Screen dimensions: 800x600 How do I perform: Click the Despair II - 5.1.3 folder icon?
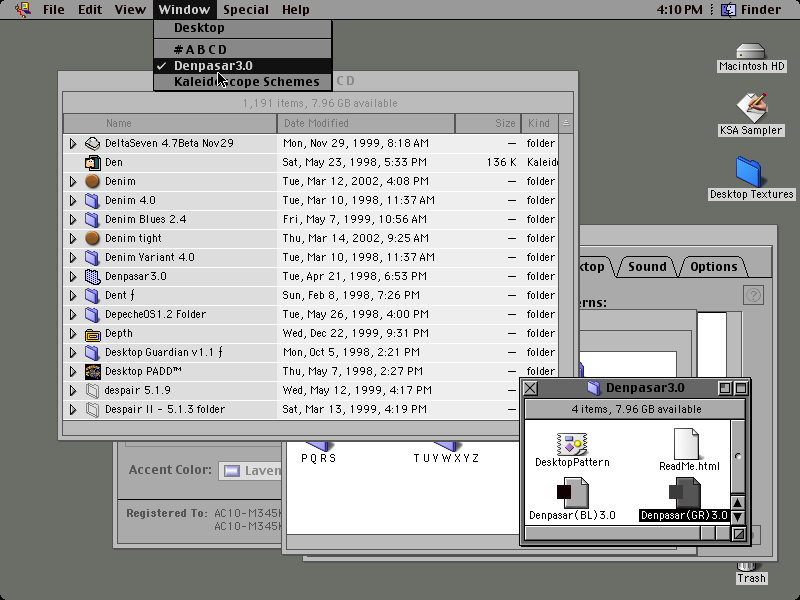click(x=92, y=410)
